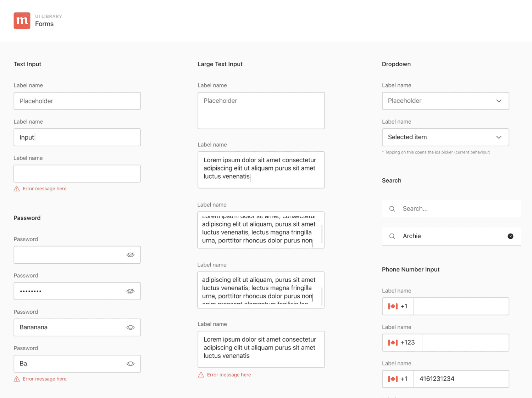Focus the large Placeholder text area
Image resolution: width=532 pixels, height=398 pixels.
click(x=261, y=111)
